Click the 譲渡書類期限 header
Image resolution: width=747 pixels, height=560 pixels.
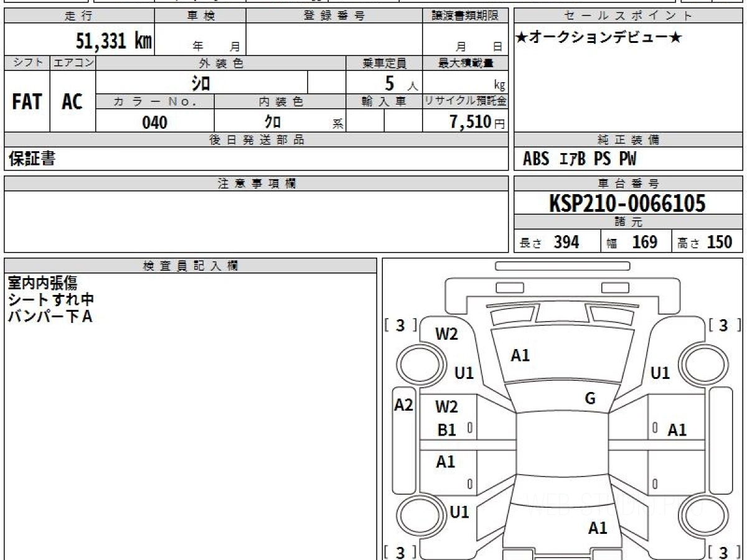coord(465,16)
